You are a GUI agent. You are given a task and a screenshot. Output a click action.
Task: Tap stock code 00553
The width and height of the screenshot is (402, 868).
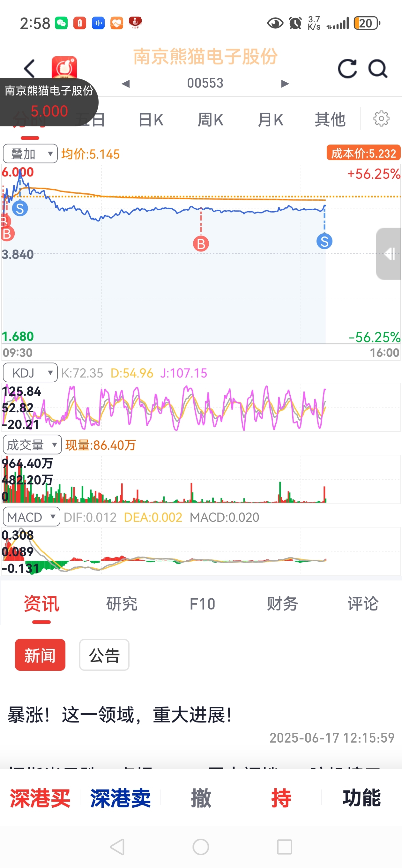[x=205, y=83]
